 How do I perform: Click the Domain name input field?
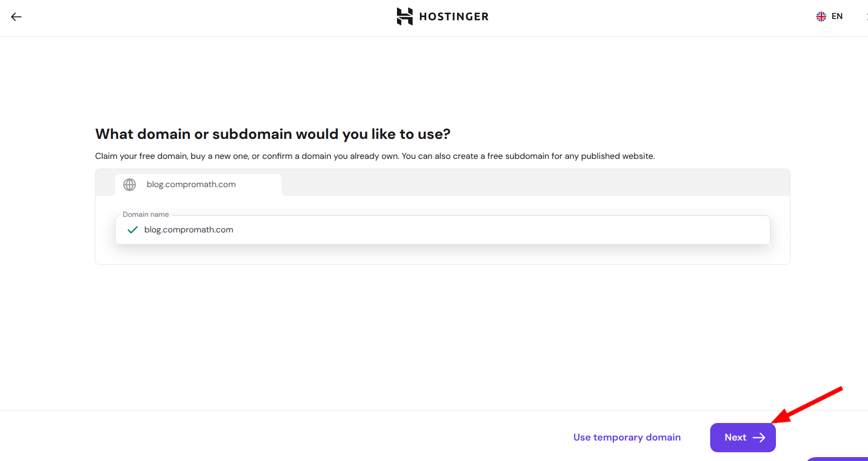click(x=442, y=230)
